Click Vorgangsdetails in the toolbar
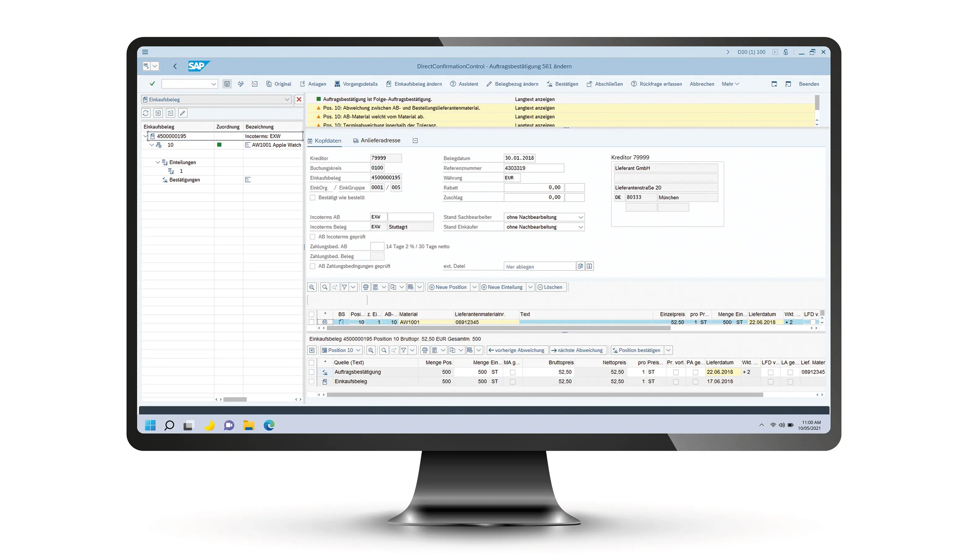 point(356,84)
